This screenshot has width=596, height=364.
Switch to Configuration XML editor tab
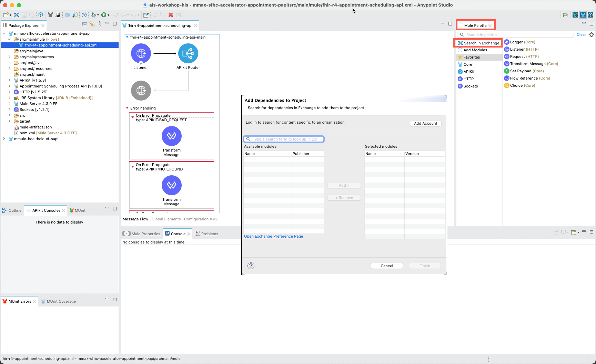[x=201, y=219]
